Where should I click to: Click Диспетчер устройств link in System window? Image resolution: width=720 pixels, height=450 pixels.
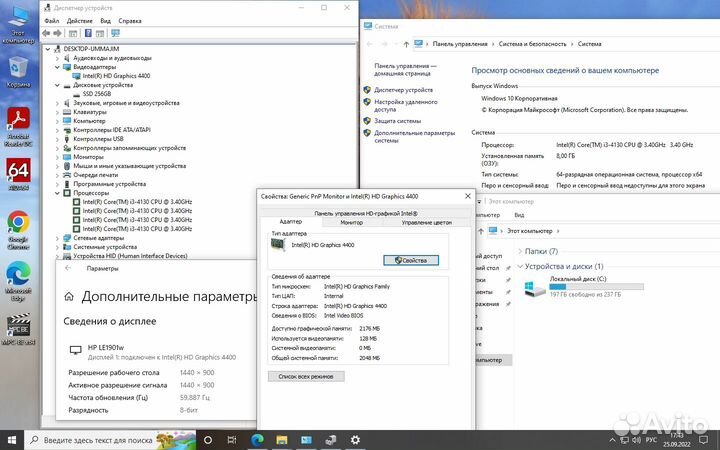[x=403, y=90]
